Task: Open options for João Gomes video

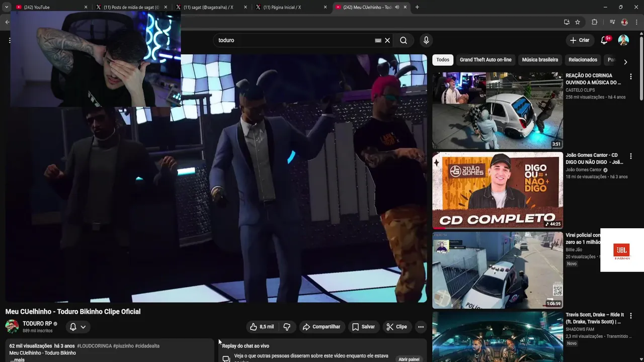Action: (630, 156)
